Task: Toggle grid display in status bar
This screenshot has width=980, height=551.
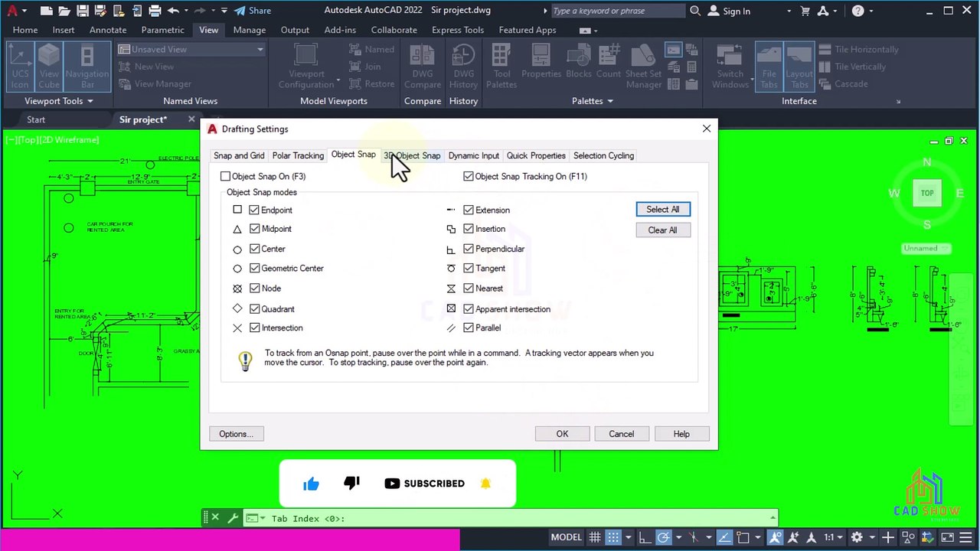Action: click(x=595, y=537)
